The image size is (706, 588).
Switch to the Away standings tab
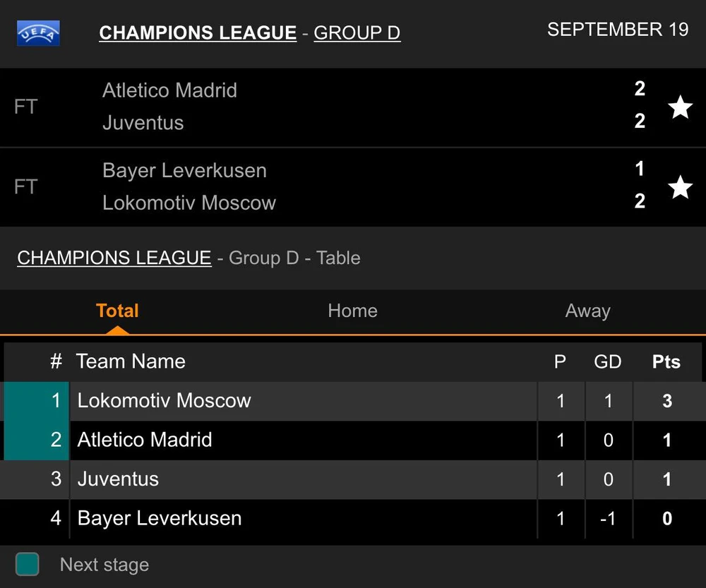click(587, 311)
